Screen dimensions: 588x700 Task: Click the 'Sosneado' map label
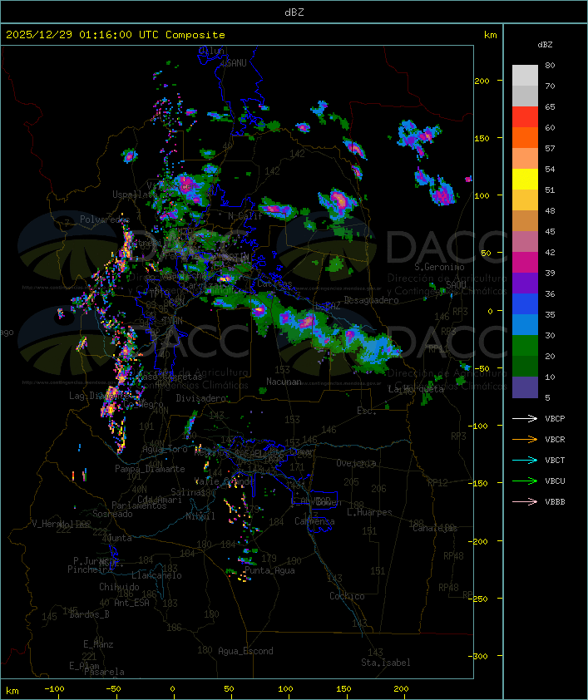[x=113, y=514]
